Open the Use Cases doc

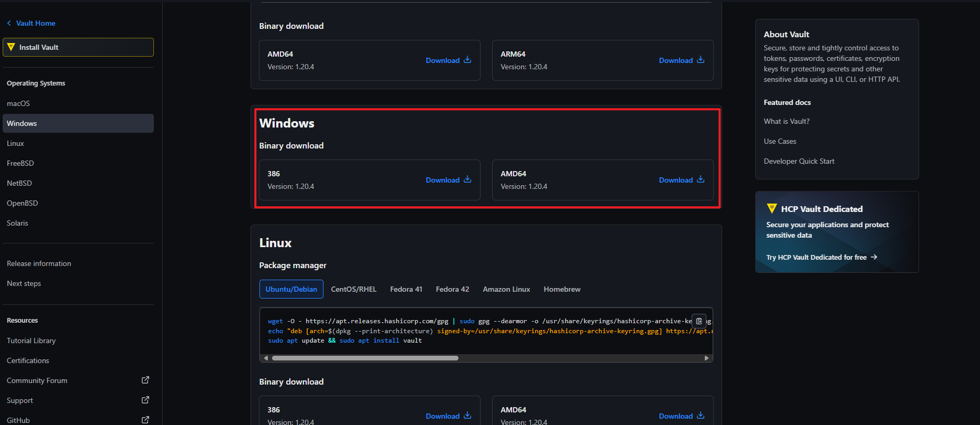coord(780,141)
